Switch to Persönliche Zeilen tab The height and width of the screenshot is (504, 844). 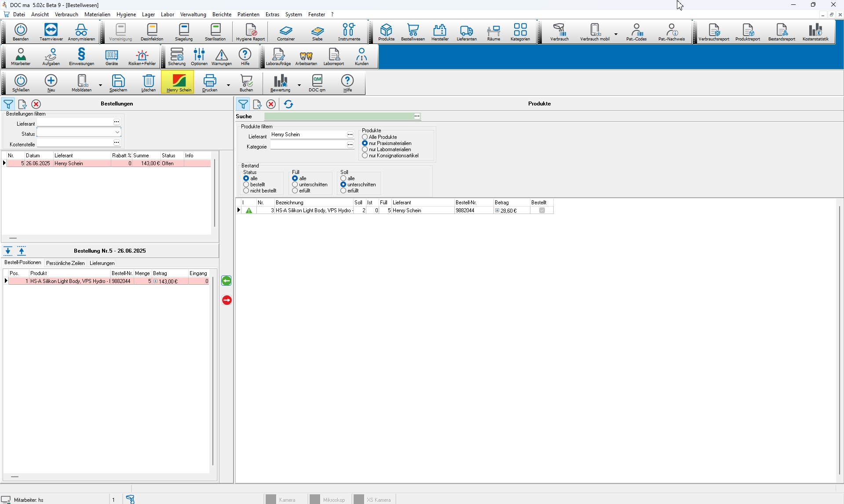(65, 263)
